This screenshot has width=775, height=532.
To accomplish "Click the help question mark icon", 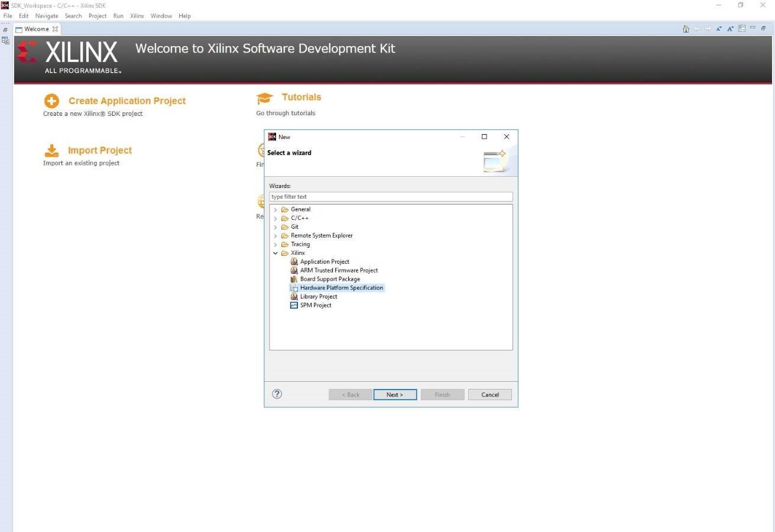I will pyautogui.click(x=277, y=394).
